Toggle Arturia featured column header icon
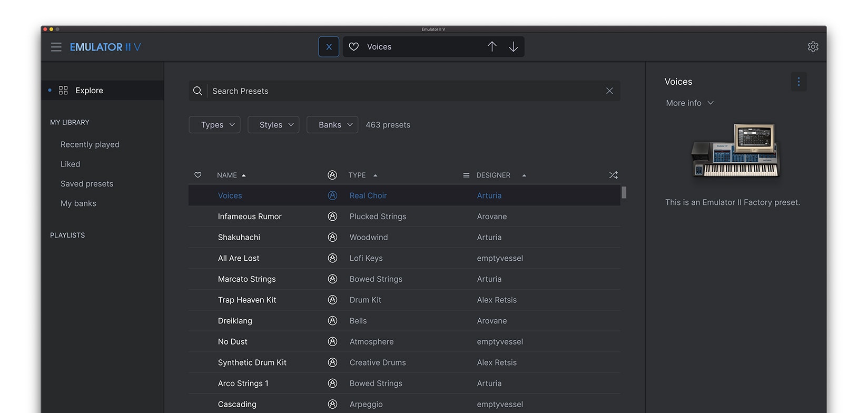The height and width of the screenshot is (413, 868). [x=332, y=175]
